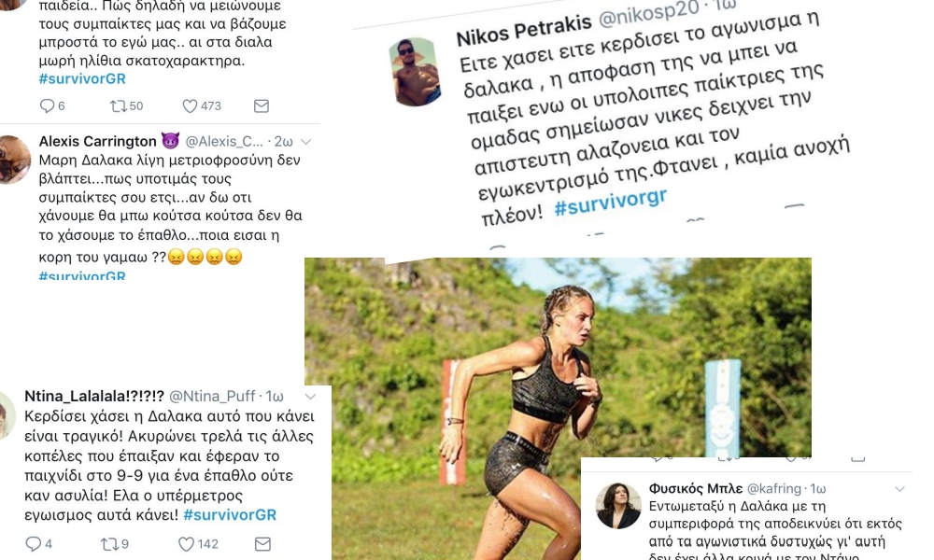Open #survivorGR hashtag in top-left tweet
934x560 pixels.
coord(82,78)
